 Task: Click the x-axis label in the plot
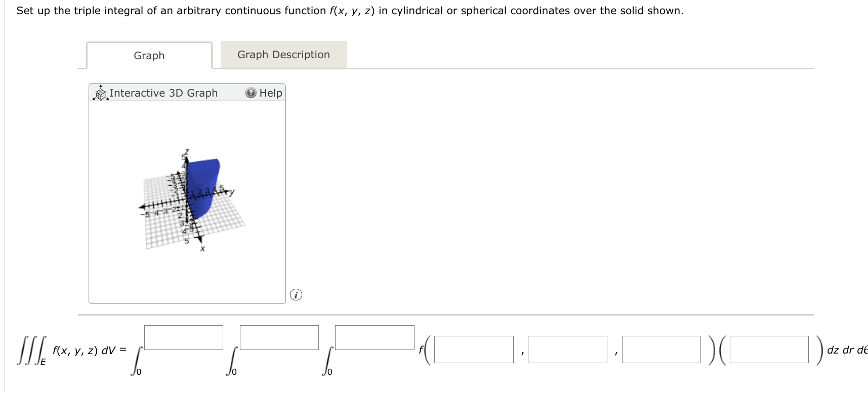tap(202, 248)
